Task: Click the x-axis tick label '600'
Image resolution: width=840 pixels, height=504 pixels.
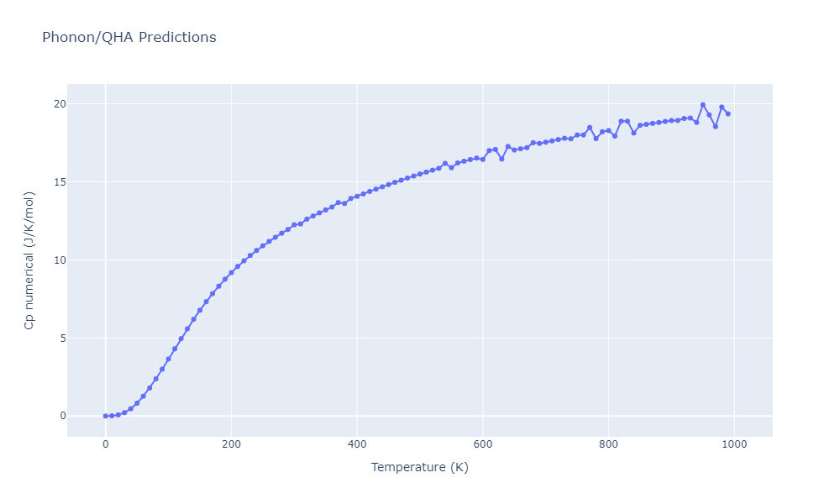Action: (x=483, y=444)
